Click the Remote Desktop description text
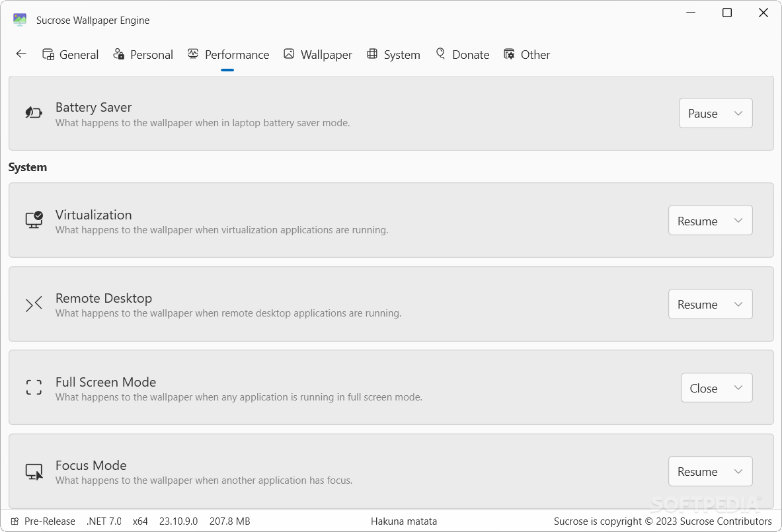Screen dimensions: 782x532 coord(229,313)
